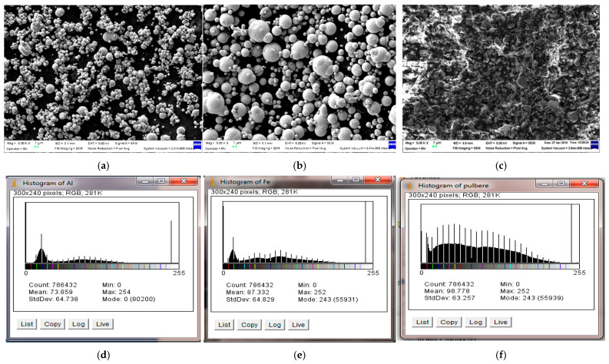Click the Zeiss logo in SEM image (c)

(x=594, y=145)
